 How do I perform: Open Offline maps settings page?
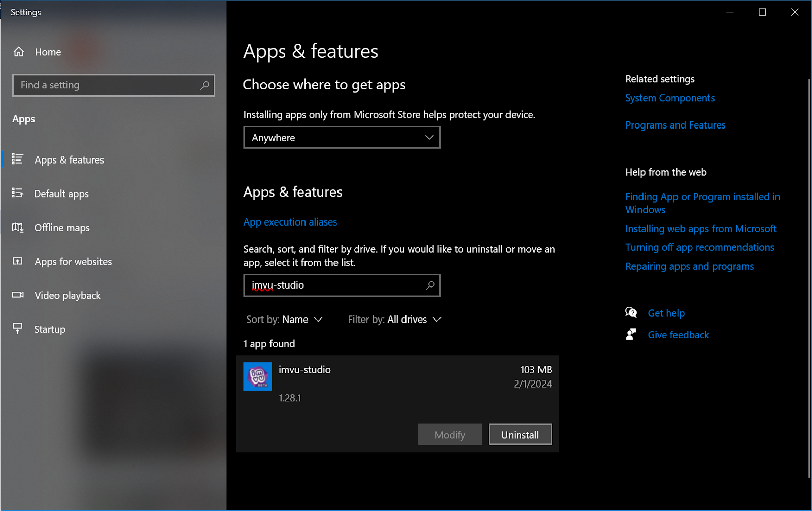(114, 228)
